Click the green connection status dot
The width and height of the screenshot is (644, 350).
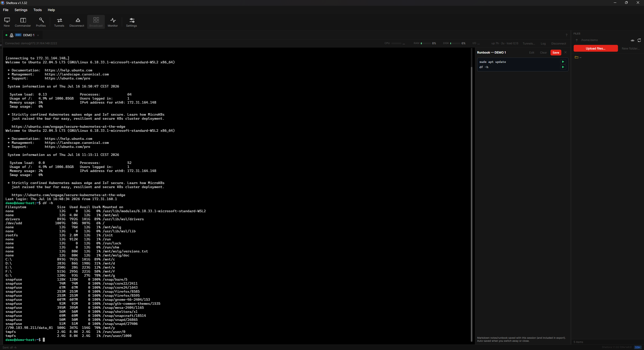6,35
